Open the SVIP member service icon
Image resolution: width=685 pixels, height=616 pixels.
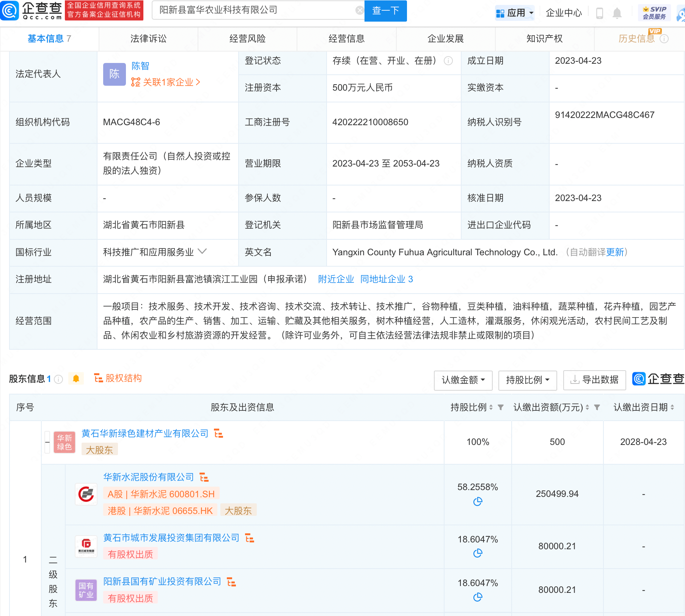coord(654,13)
